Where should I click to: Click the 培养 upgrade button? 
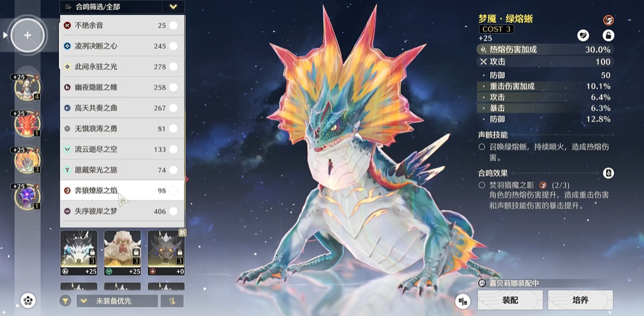tap(581, 300)
